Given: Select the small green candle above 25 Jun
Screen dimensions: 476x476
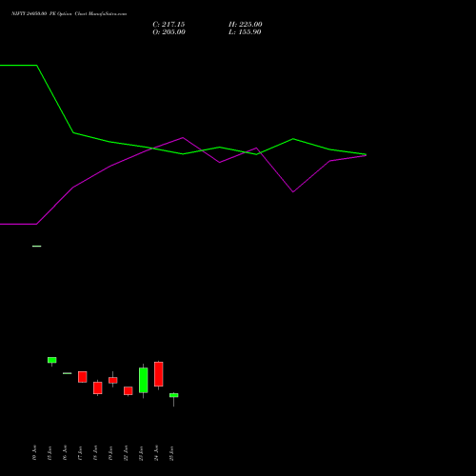Looking at the screenshot, I should point(174,395).
